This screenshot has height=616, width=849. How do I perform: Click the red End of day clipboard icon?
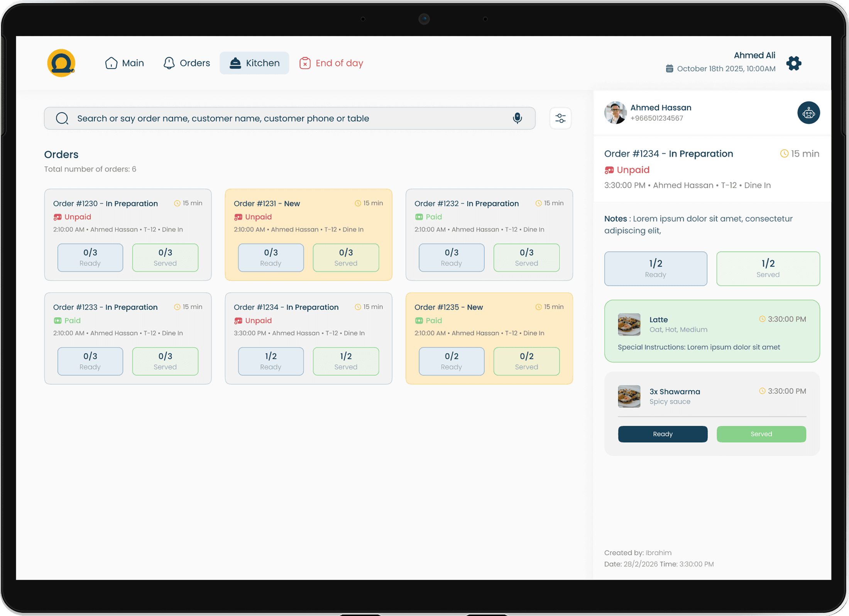point(305,63)
